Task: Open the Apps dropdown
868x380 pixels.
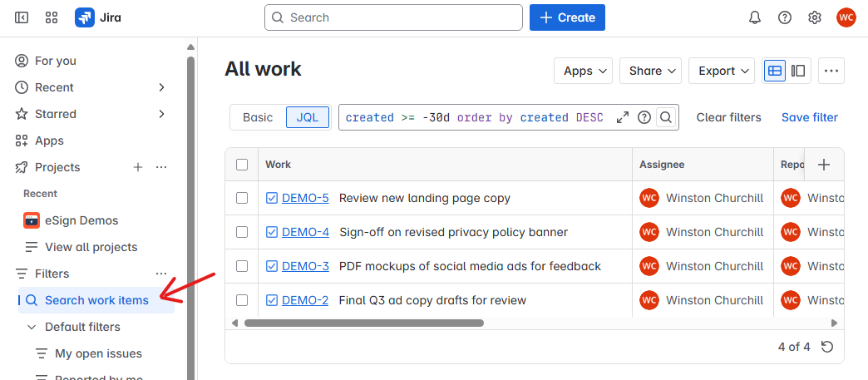Action: 583,71
